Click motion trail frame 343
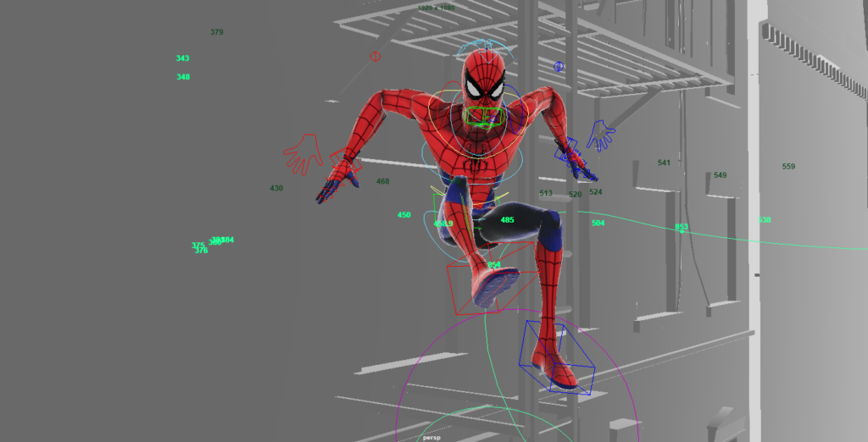 tap(183, 58)
